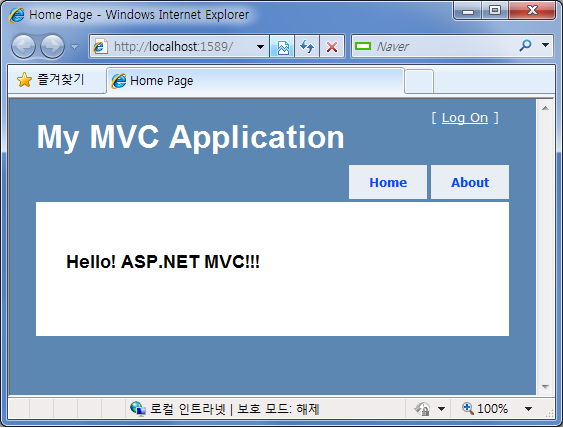This screenshot has height=428, width=563.
Task: Follow the Log On link
Action: [x=465, y=118]
